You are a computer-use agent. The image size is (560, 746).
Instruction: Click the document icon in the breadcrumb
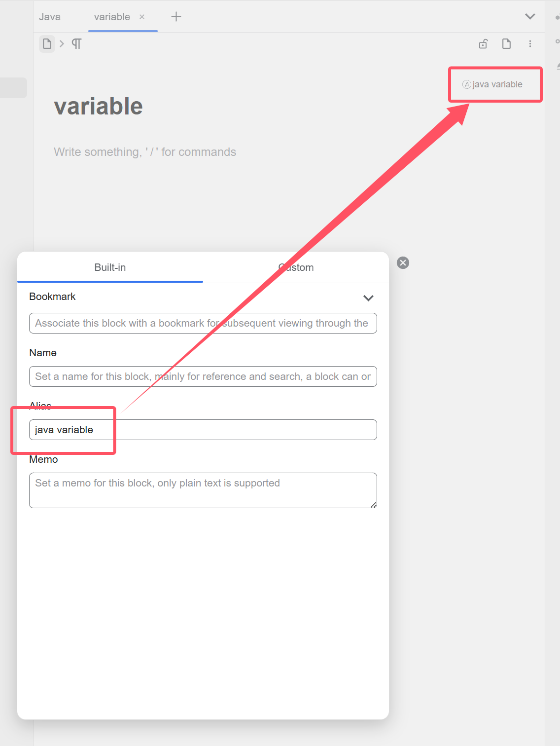click(47, 44)
